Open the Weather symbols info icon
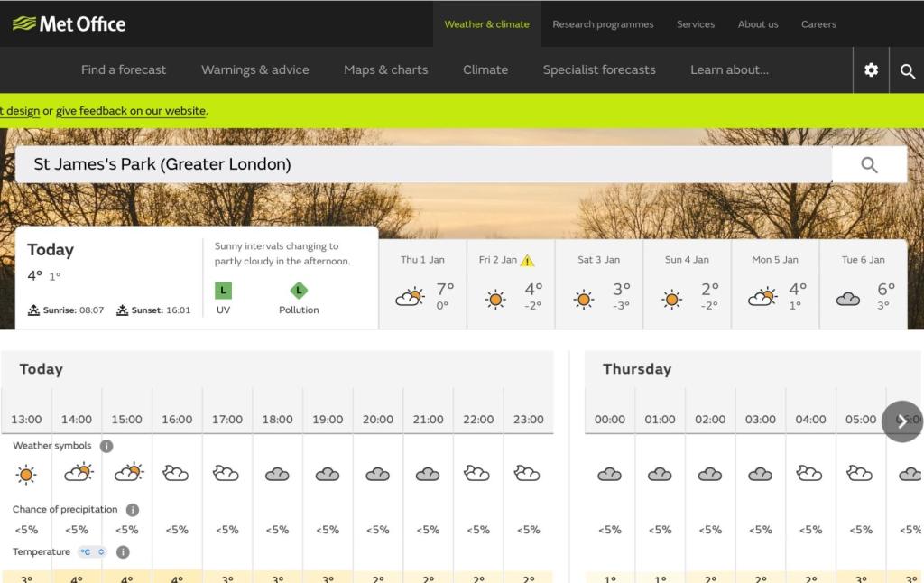This screenshot has width=924, height=583. pyautogui.click(x=106, y=446)
